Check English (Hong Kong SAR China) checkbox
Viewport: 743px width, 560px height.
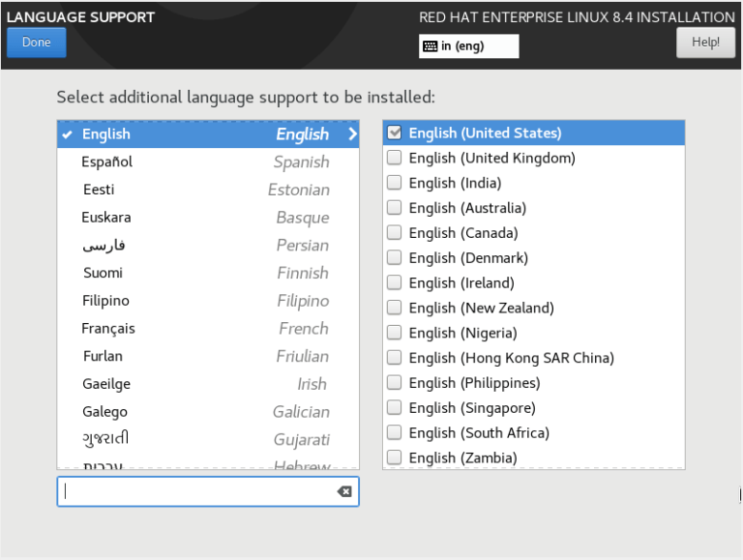(395, 357)
